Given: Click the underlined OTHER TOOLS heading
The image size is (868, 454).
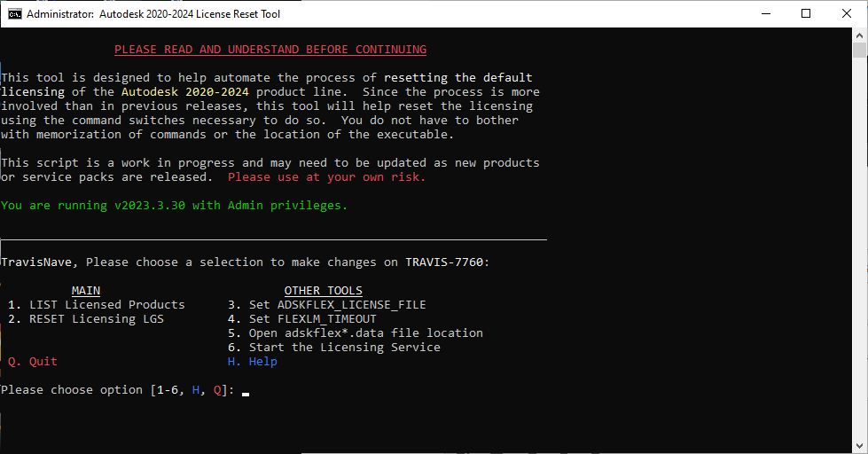Looking at the screenshot, I should tap(323, 291).
